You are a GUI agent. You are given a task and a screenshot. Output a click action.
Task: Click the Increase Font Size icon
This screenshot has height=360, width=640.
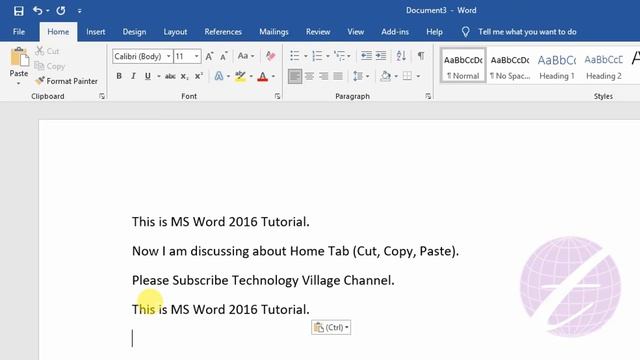(x=209, y=56)
